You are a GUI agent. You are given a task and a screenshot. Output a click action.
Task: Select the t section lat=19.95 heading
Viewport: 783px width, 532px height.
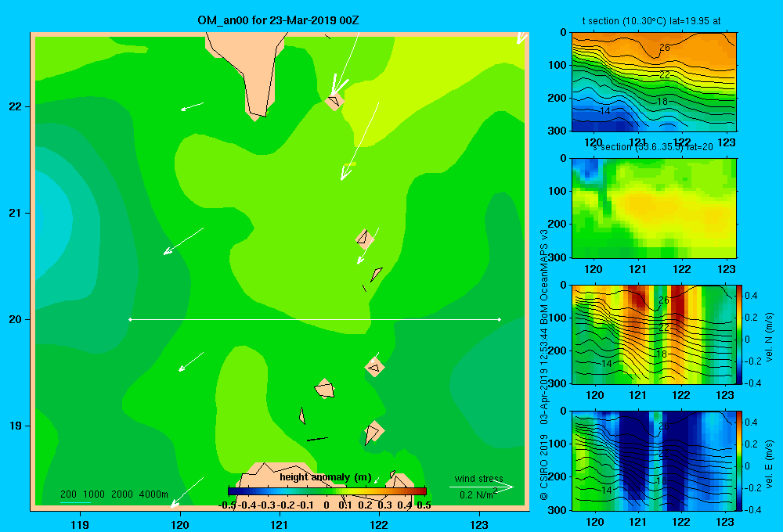tap(651, 21)
